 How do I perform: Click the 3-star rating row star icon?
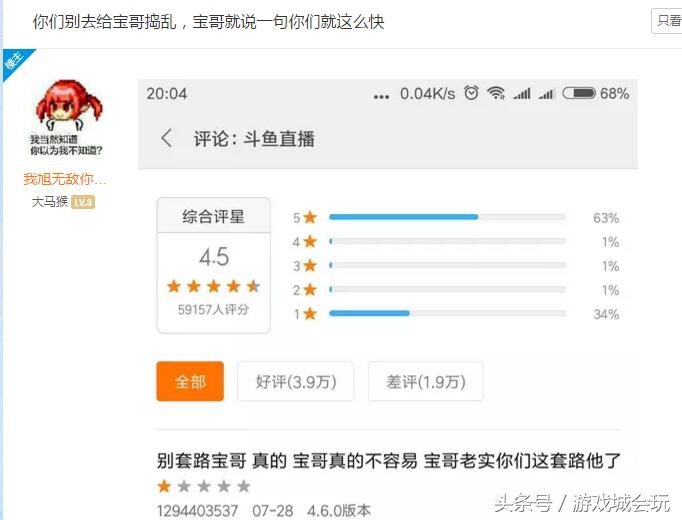click(310, 265)
